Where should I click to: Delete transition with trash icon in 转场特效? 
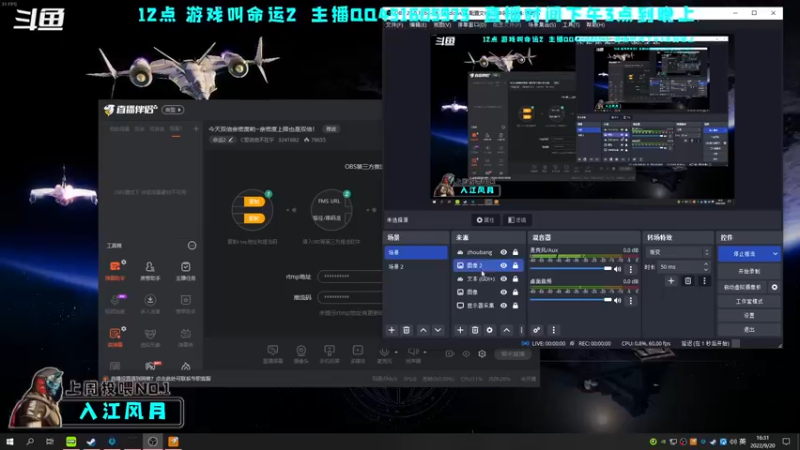click(688, 281)
